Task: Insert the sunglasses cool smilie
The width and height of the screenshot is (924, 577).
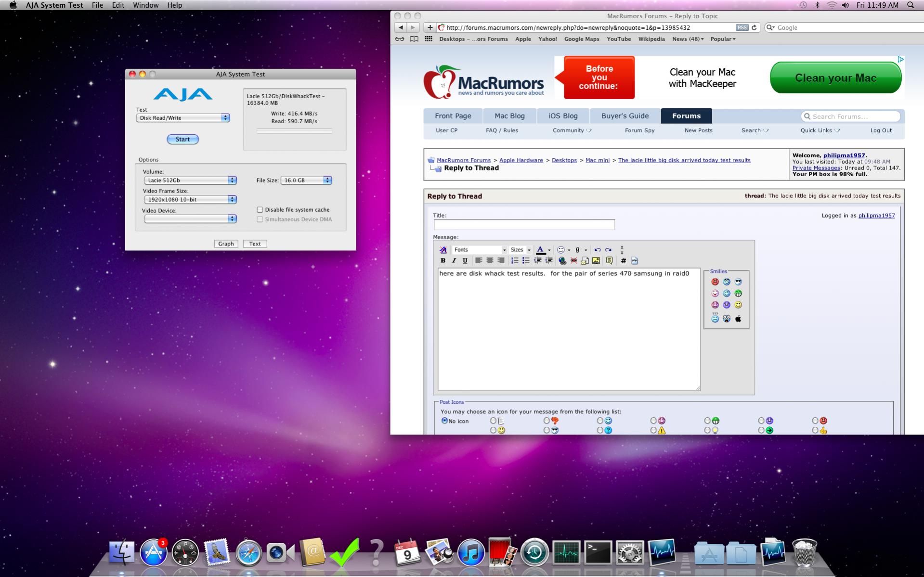Action: click(x=738, y=282)
